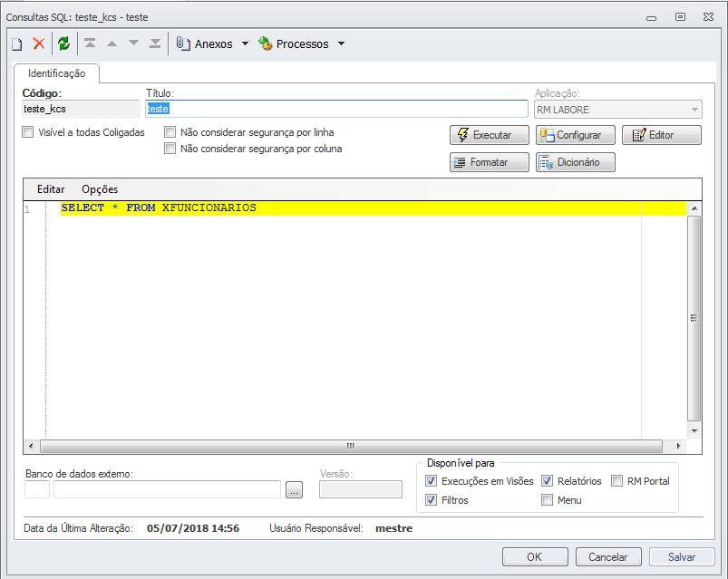The image size is (728, 579).
Task: Open the SQL Editor button
Action: coord(662,135)
